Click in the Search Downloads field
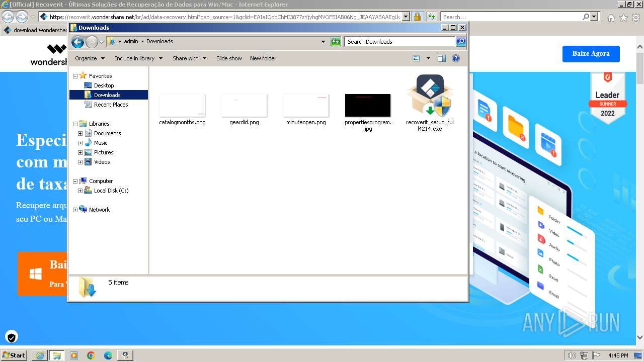644x362 pixels. click(400, 42)
